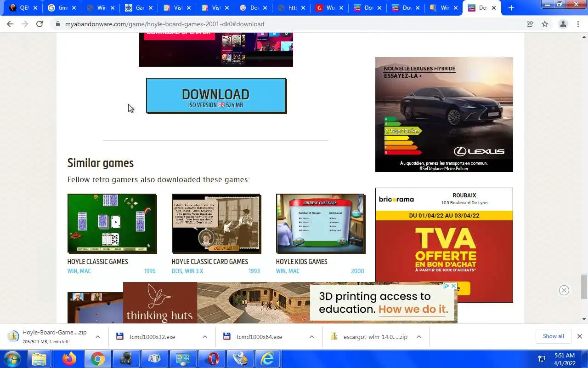Screen dimensions: 588x368
Task: Click the Chrome taskbar icon
Action: pos(97,359)
